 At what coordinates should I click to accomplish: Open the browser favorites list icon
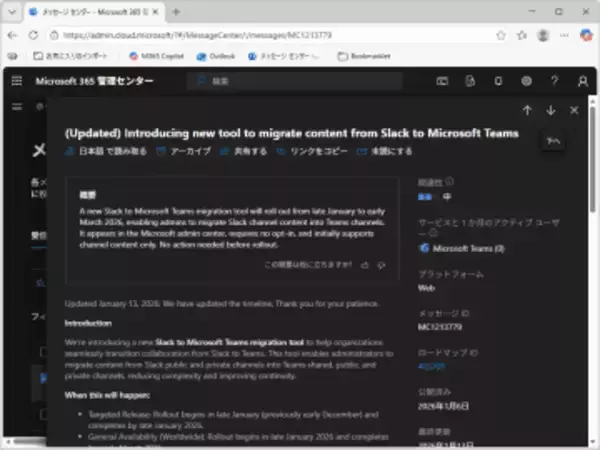[x=522, y=35]
